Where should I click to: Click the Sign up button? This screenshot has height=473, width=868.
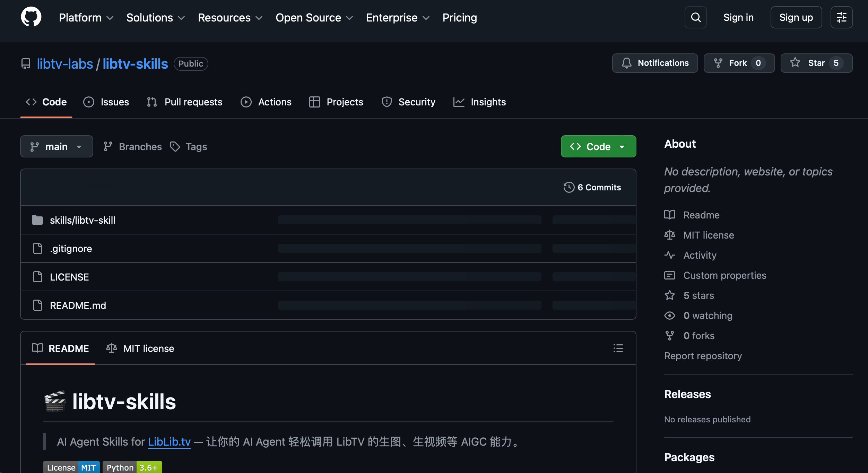click(796, 17)
